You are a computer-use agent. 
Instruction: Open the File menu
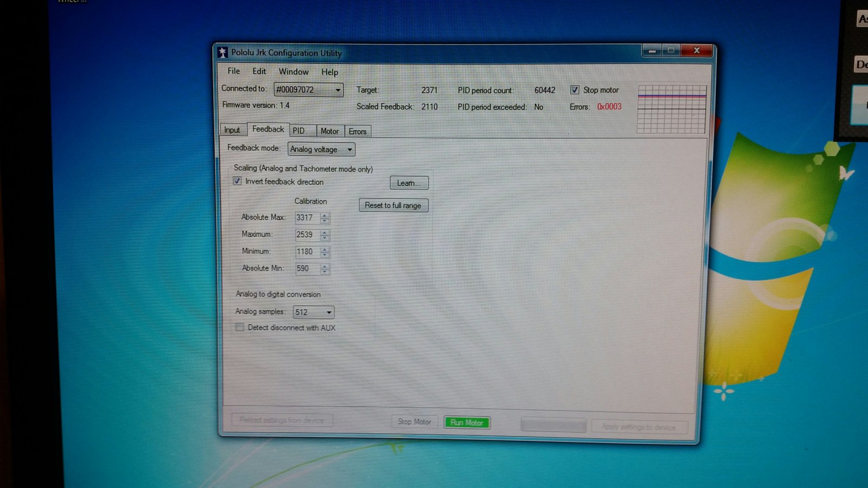(x=233, y=71)
